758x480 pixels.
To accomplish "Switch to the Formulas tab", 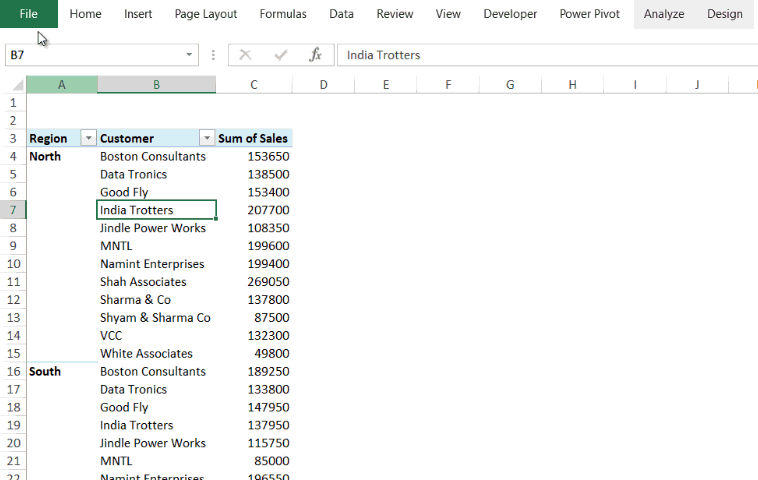I will point(283,14).
